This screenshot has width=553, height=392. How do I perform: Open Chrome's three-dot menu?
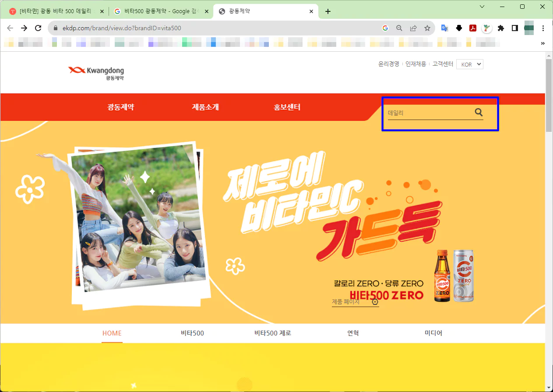tap(543, 28)
